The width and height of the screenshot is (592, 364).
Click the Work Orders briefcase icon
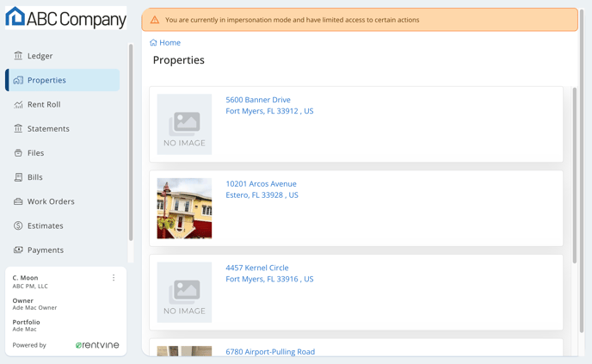click(18, 201)
